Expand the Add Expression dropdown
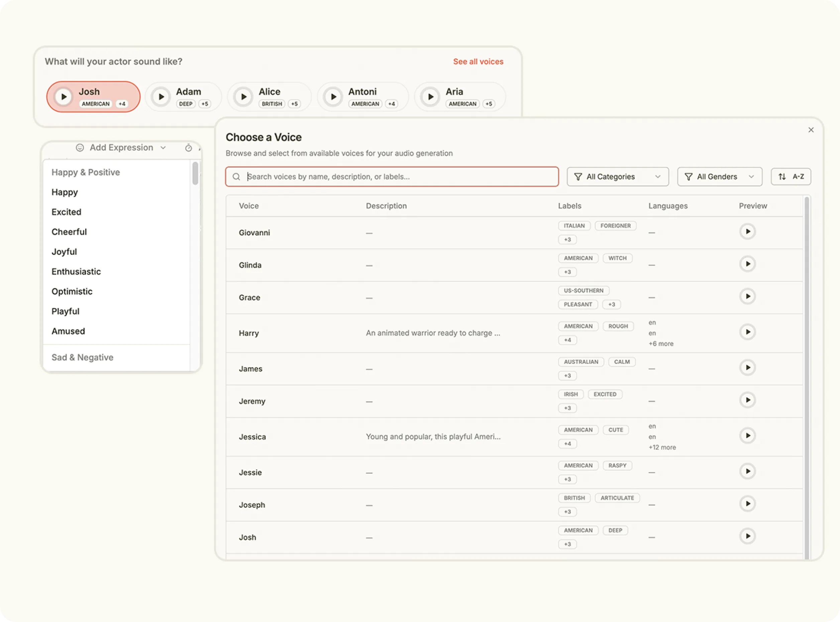This screenshot has width=840, height=622. pyautogui.click(x=121, y=147)
